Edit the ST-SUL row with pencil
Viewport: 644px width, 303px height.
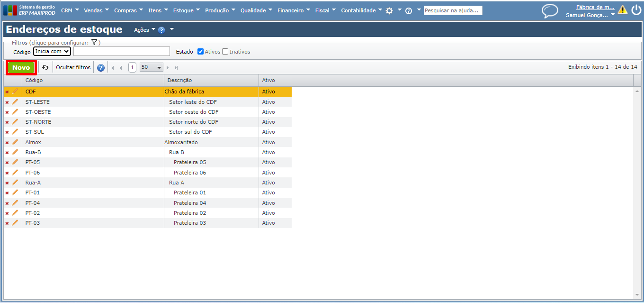coord(15,132)
